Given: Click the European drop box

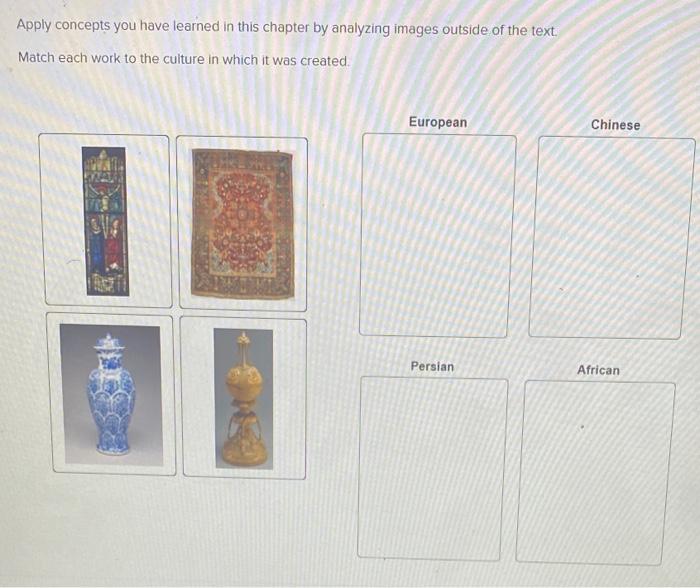Looking at the screenshot, I should pos(437,235).
